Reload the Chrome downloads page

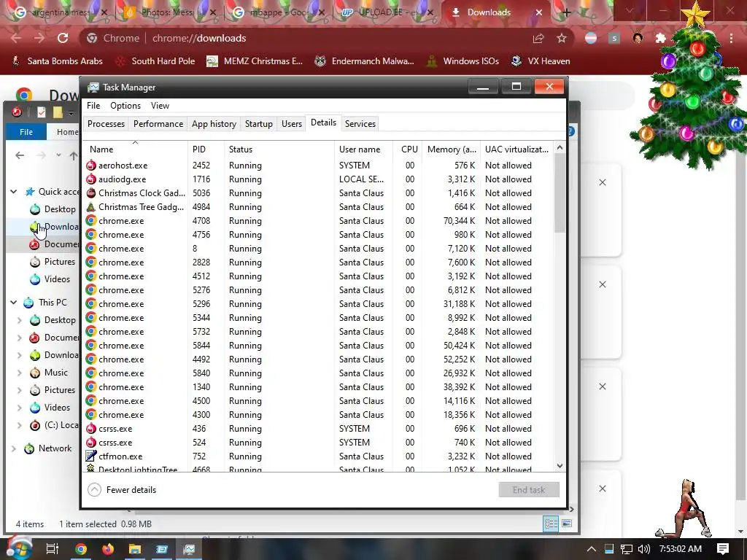coord(63,38)
